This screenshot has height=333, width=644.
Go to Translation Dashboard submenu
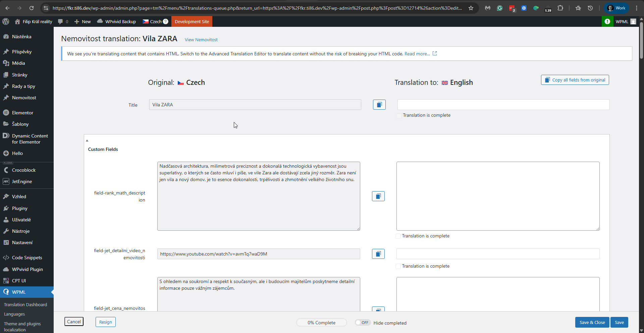(x=25, y=304)
